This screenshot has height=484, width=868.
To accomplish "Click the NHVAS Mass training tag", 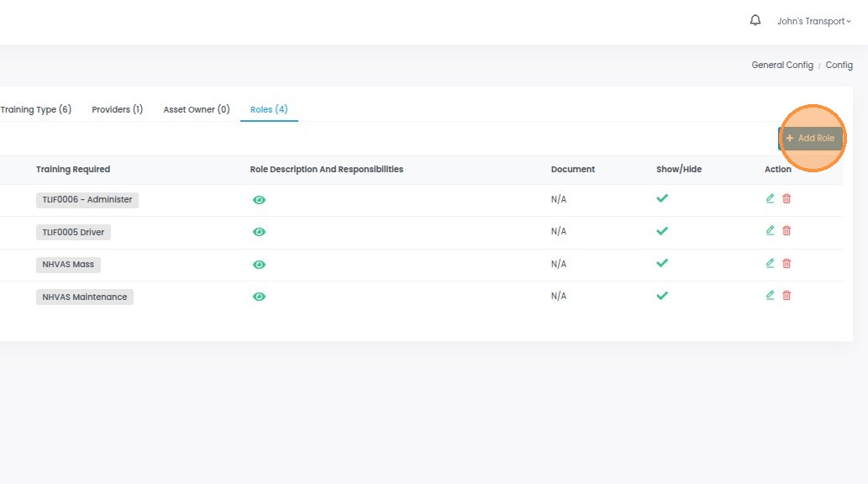I will (68, 264).
